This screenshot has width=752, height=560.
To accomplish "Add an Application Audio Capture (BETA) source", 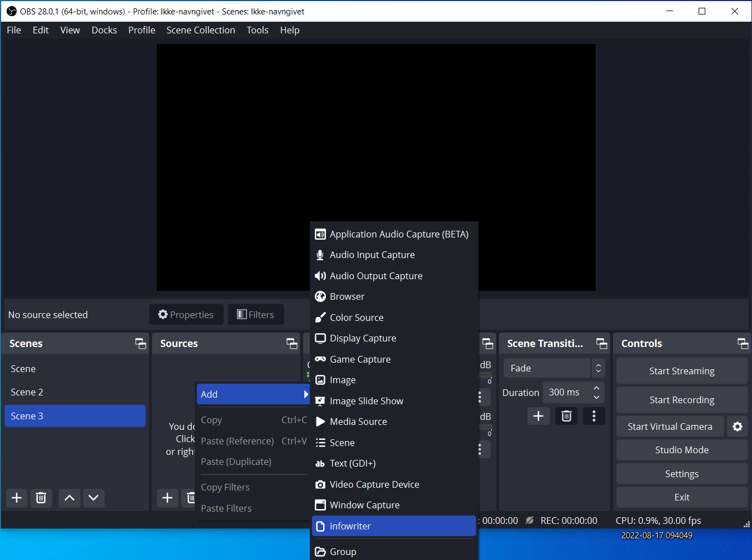I will tap(394, 234).
